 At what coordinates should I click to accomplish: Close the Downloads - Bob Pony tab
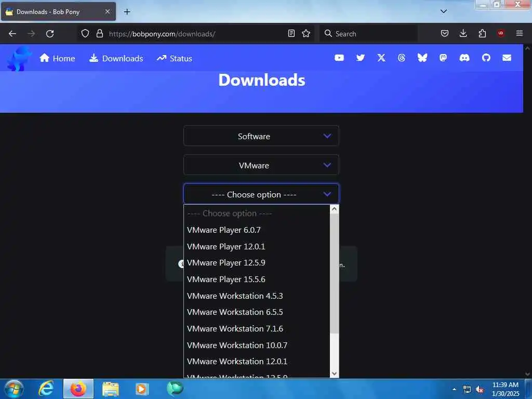point(108,12)
